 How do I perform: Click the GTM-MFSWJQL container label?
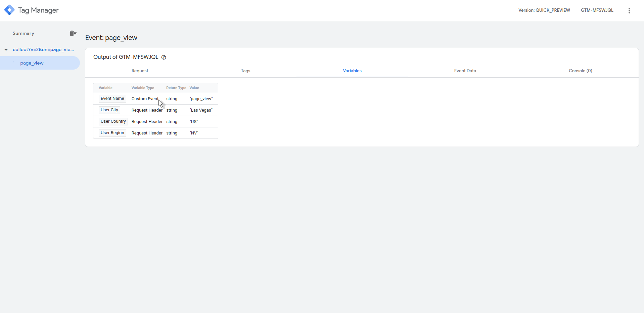(x=597, y=10)
